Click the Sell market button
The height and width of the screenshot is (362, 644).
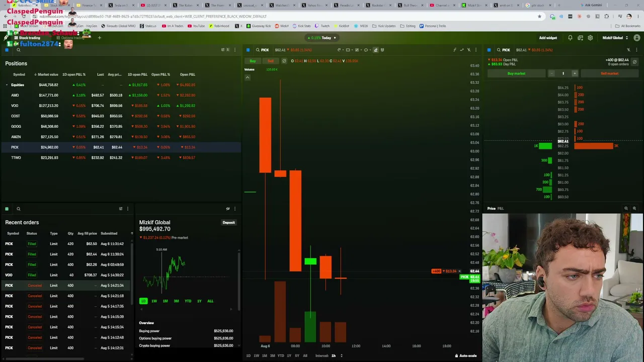pos(609,73)
